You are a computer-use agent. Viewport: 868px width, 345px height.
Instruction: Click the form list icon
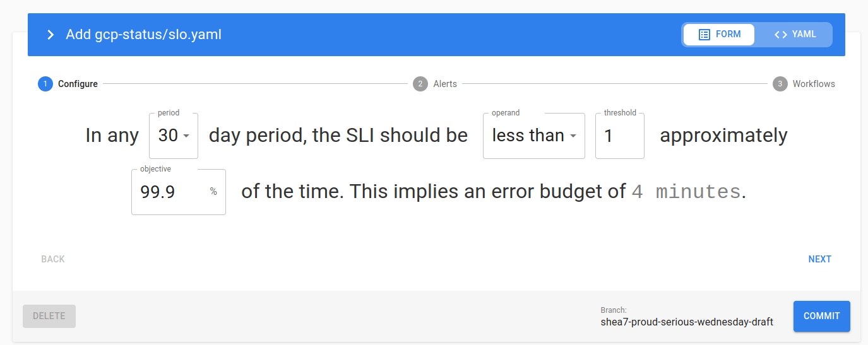point(705,35)
